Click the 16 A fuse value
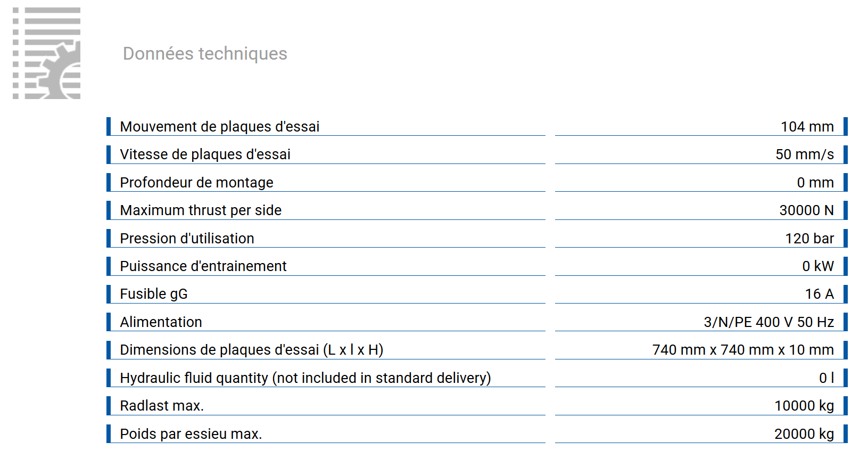Viewport: 868px width, 450px height. (819, 294)
